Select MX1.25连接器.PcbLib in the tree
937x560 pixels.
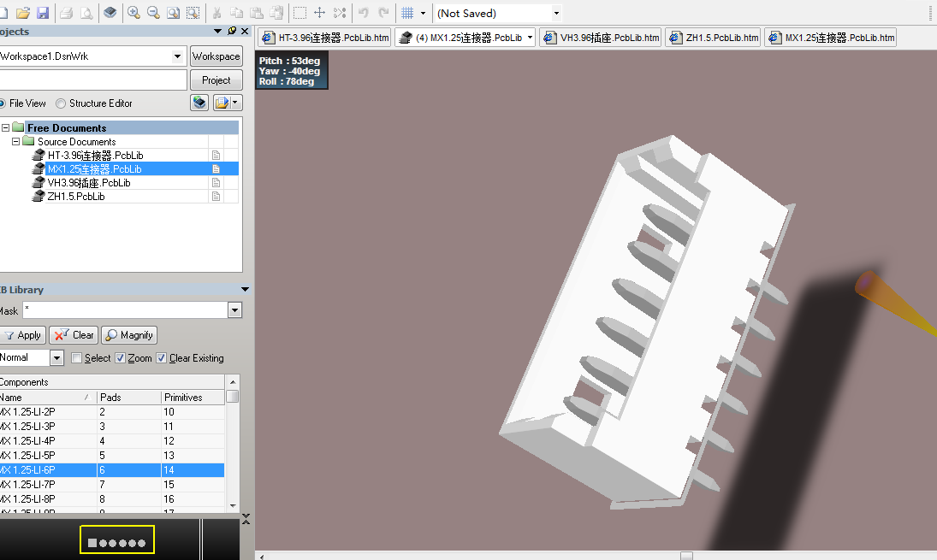coord(94,169)
